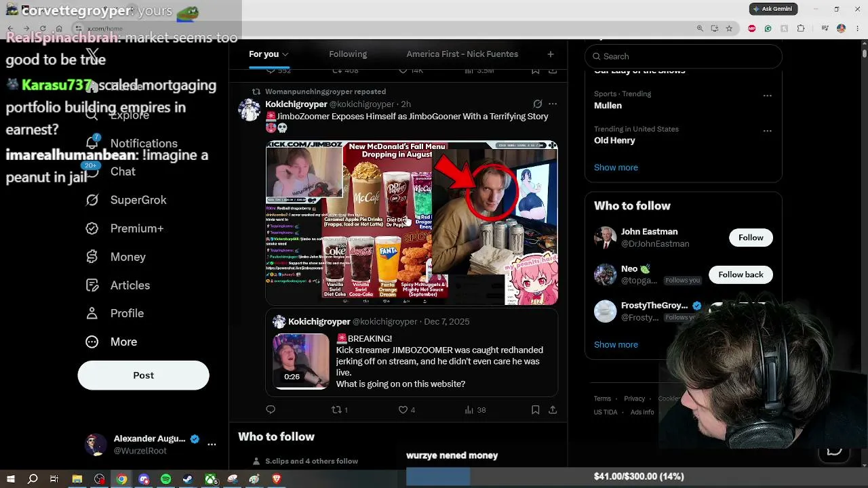This screenshot has height=488, width=868.
Task: Open Chrome's zoom magnifier icon in address bar
Action: (700, 28)
